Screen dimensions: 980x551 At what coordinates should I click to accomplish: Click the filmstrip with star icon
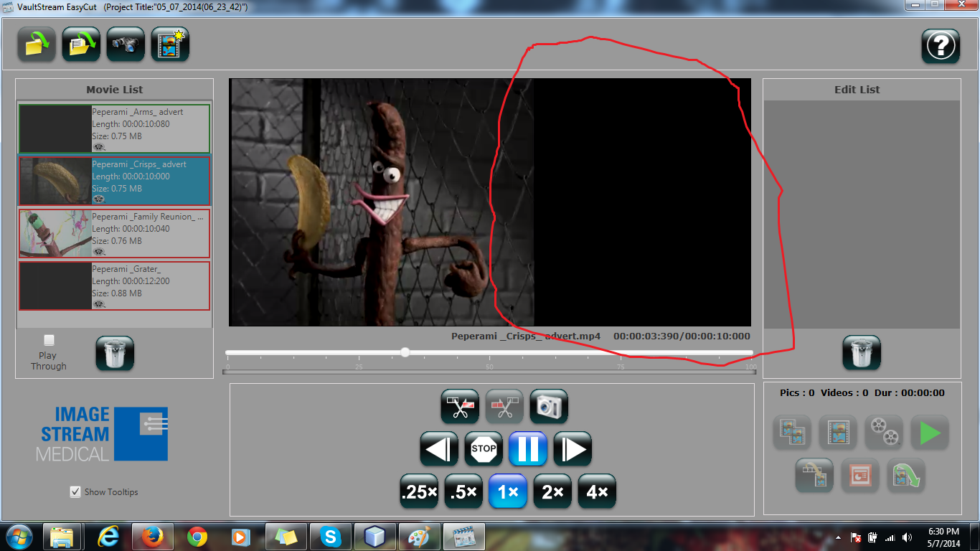pyautogui.click(x=170, y=44)
